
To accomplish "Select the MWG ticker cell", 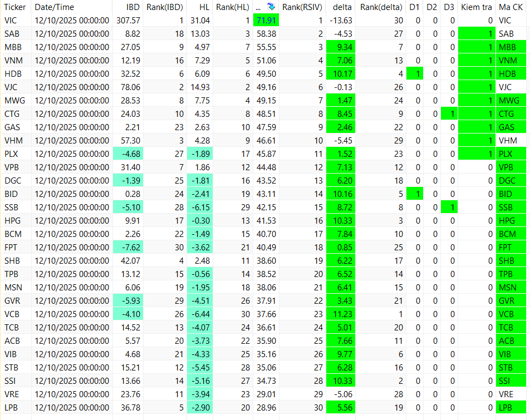I will pyautogui.click(x=16, y=100).
